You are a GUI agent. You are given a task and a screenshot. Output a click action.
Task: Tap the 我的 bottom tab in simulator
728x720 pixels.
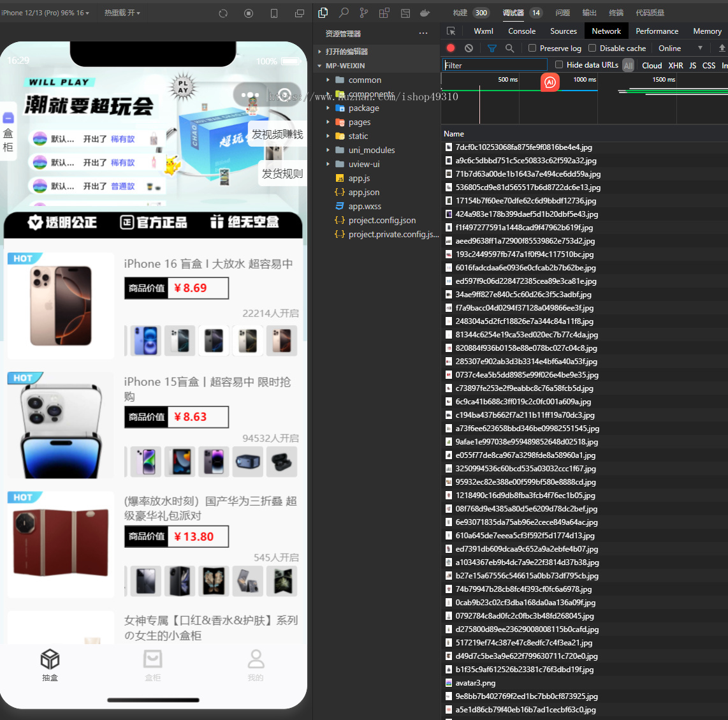point(256,666)
